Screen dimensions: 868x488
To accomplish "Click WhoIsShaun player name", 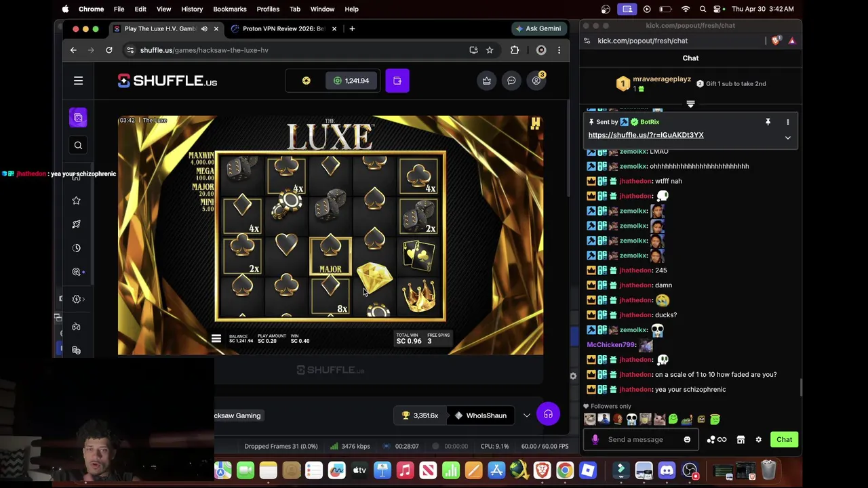I will (x=486, y=415).
